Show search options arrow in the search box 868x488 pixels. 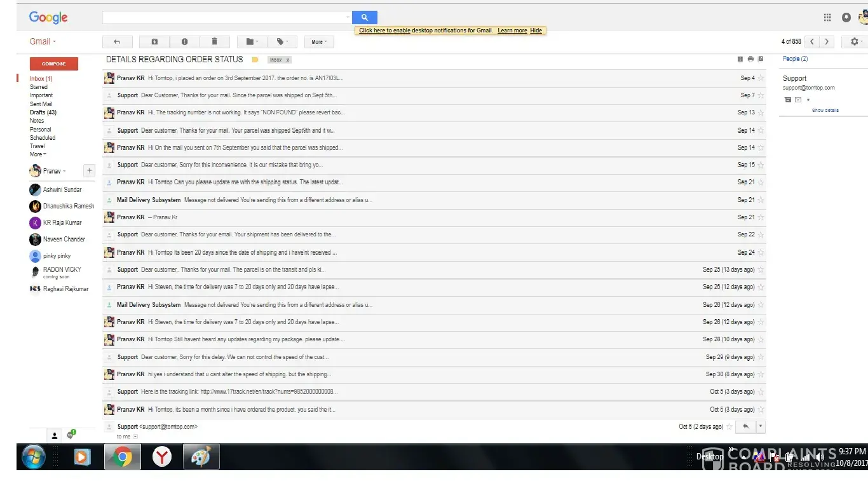[x=348, y=18]
